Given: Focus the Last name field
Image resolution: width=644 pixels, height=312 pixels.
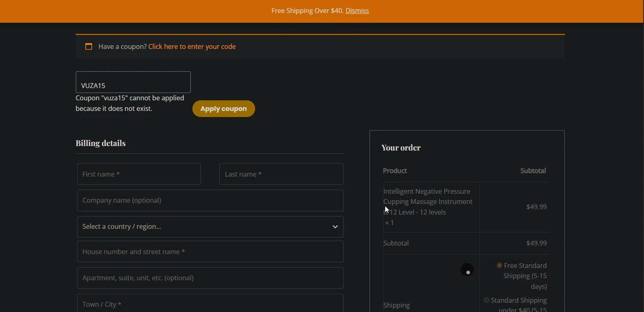Looking at the screenshot, I should pos(281,174).
